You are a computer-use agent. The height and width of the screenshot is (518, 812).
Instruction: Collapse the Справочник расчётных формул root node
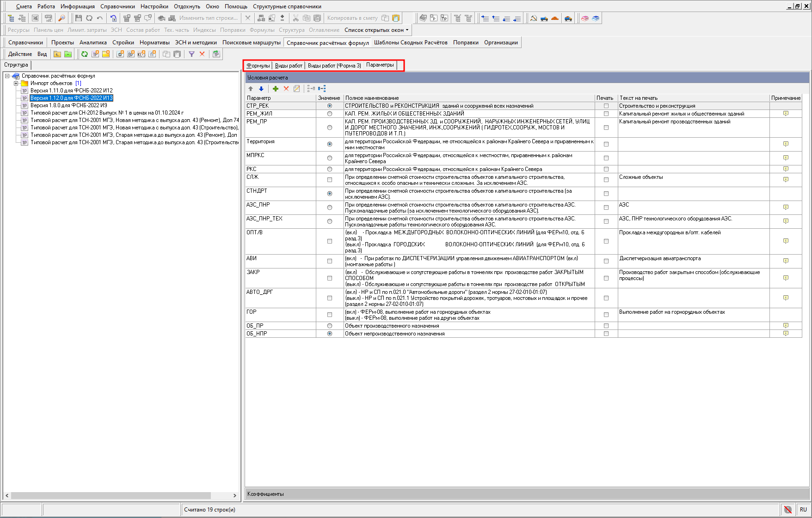7,76
